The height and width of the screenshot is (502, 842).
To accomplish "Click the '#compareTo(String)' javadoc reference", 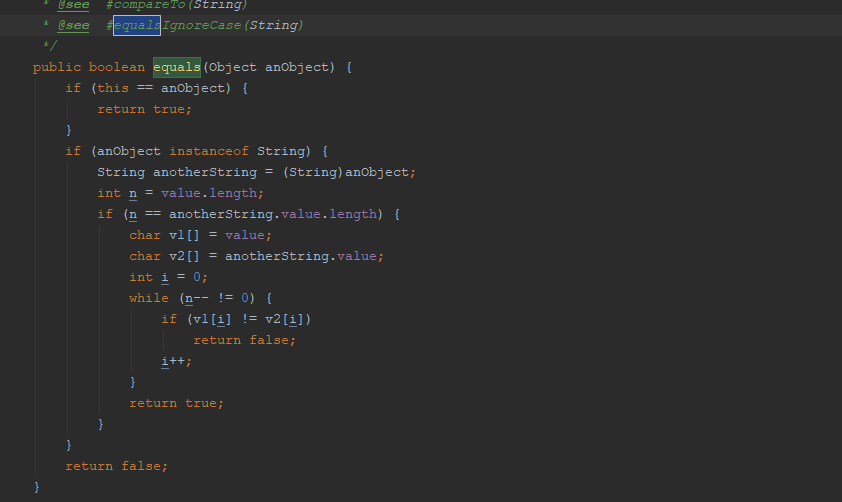I will pos(177,5).
